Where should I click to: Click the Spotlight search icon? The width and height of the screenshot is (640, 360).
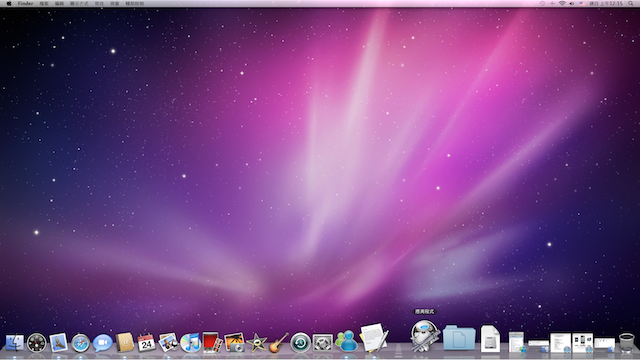[x=631, y=3]
